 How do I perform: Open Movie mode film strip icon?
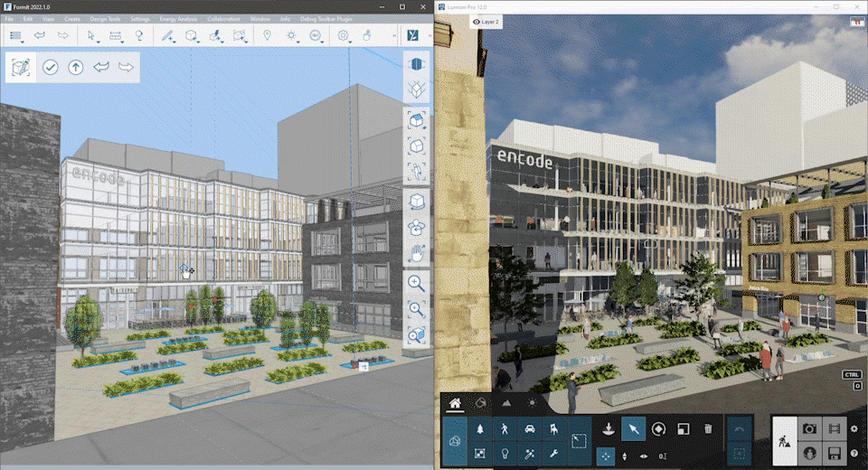pos(835,428)
